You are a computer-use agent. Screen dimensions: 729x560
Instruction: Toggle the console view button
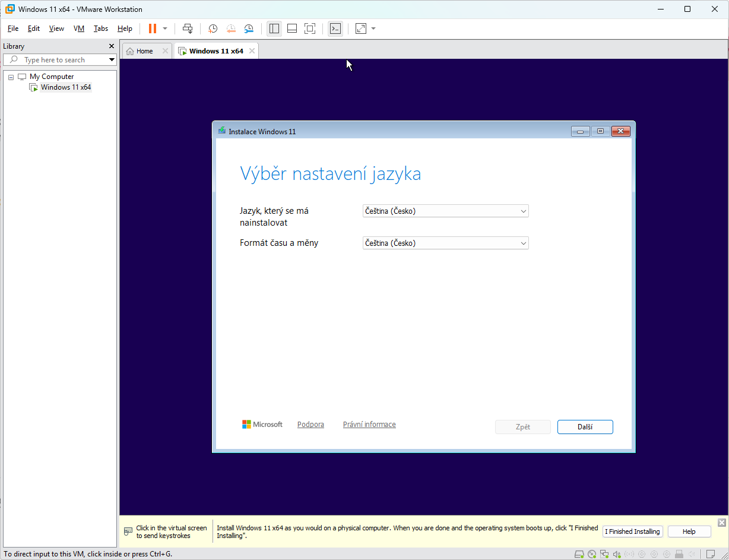335,29
